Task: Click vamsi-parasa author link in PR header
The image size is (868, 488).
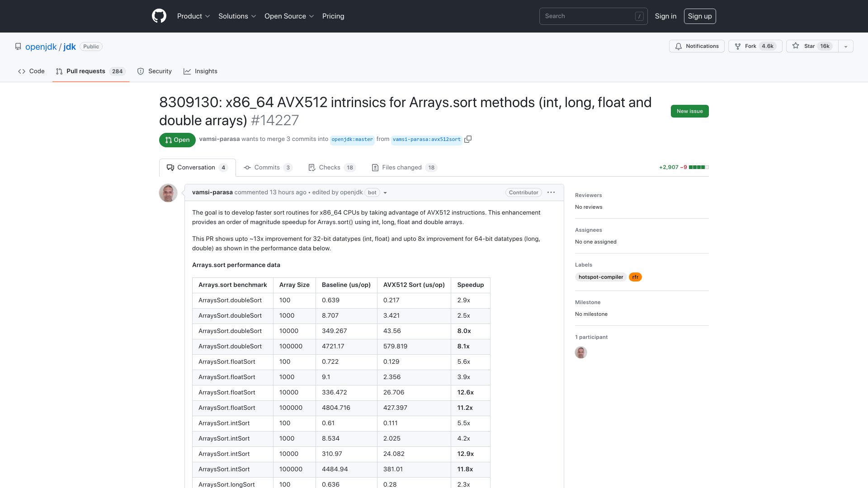Action: 219,139
